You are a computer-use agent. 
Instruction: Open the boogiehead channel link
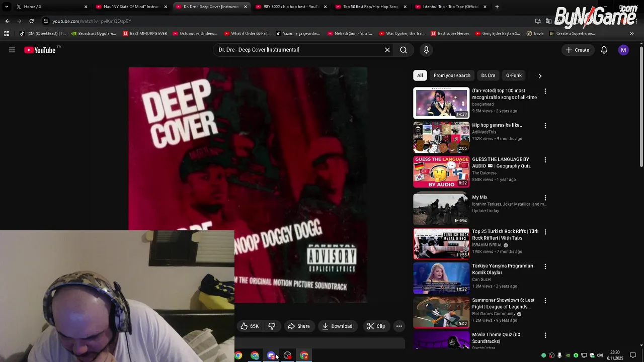pos(482,104)
